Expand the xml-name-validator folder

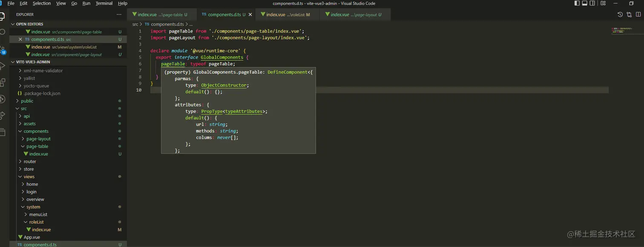tap(68, 71)
